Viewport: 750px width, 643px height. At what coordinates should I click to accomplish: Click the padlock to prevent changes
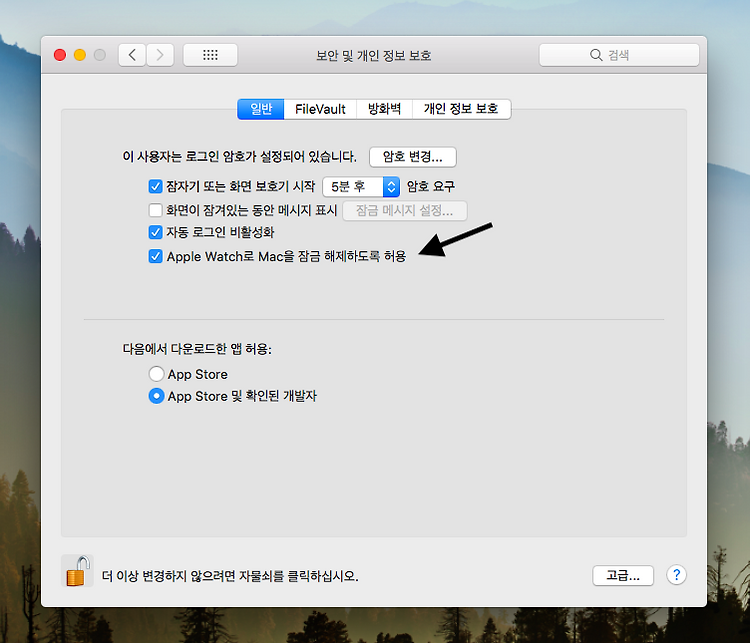[x=77, y=571]
